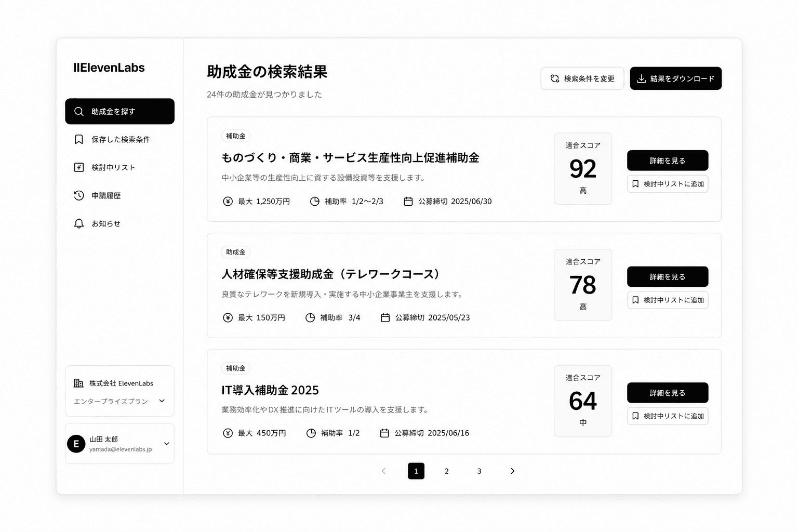Click the calendar icon next to 2025/06/16

[x=384, y=433]
